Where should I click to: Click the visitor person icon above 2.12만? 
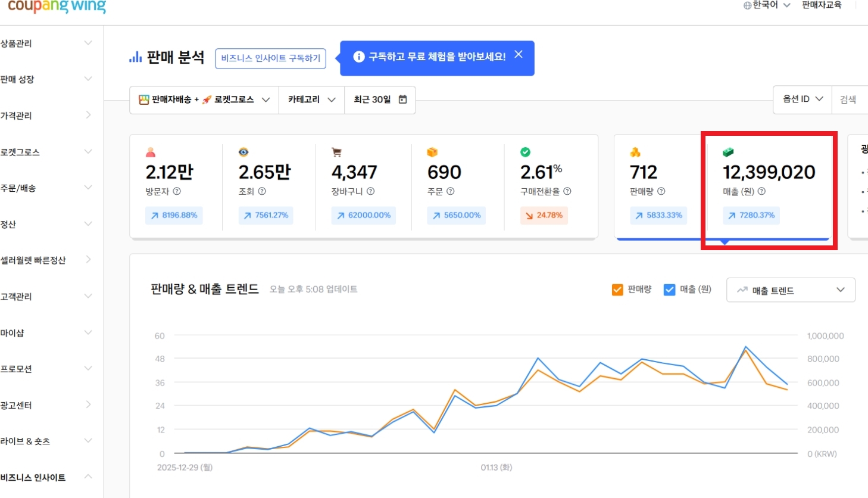tap(151, 152)
